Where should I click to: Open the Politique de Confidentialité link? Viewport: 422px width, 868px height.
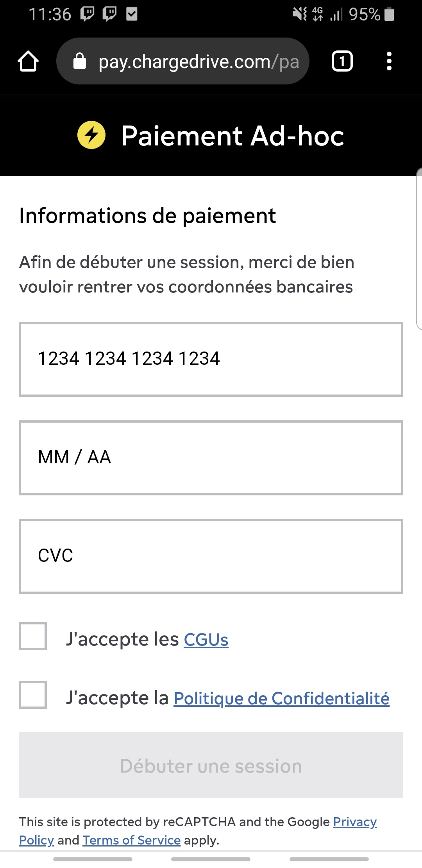(x=281, y=699)
